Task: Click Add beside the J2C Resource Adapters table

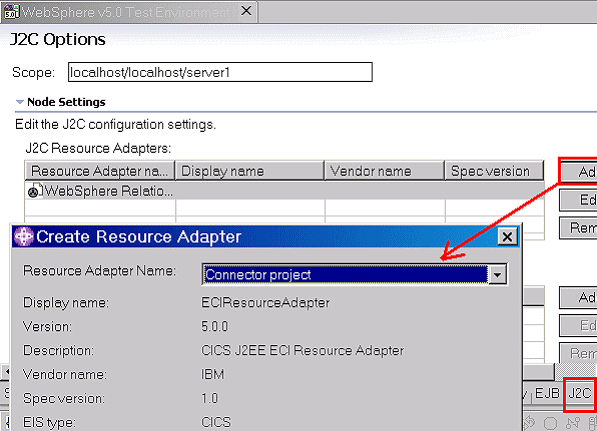Action: tap(578, 172)
